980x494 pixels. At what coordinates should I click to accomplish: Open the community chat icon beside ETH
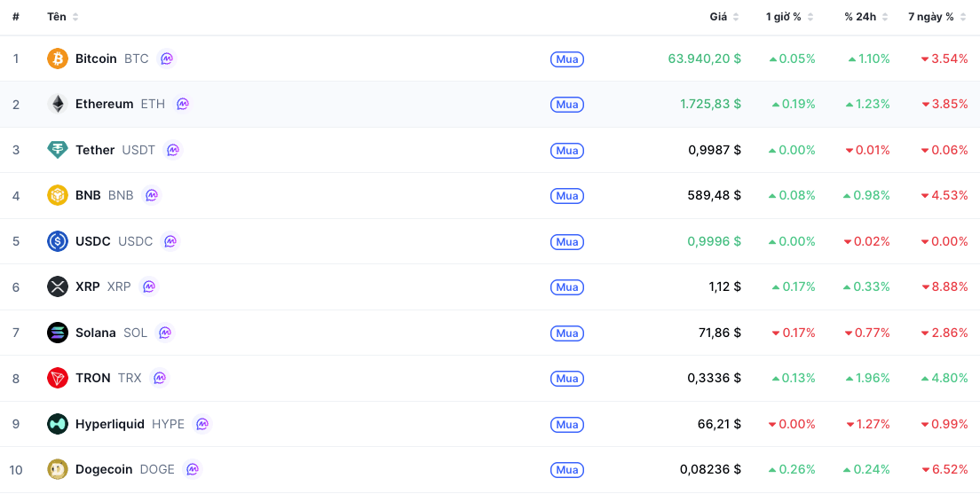183,105
